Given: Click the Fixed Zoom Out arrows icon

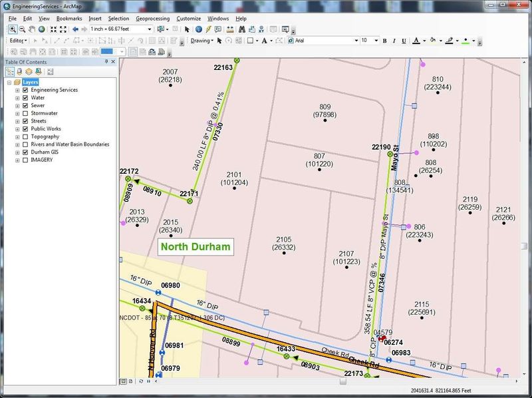Looking at the screenshot, I should (63, 29).
